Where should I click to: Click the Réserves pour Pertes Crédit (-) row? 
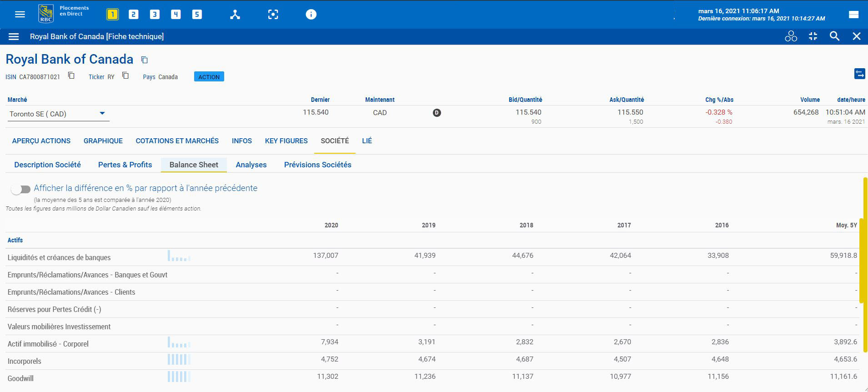pyautogui.click(x=432, y=309)
